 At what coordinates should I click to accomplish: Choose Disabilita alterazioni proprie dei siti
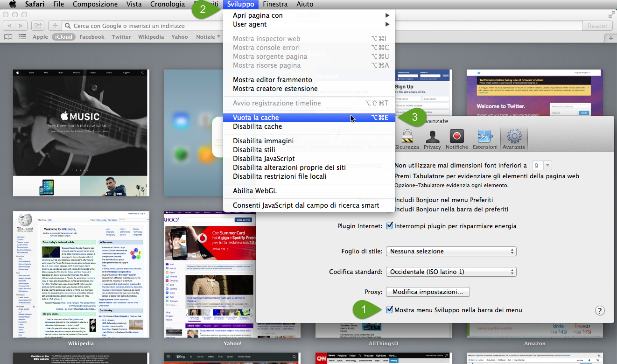pos(309,168)
